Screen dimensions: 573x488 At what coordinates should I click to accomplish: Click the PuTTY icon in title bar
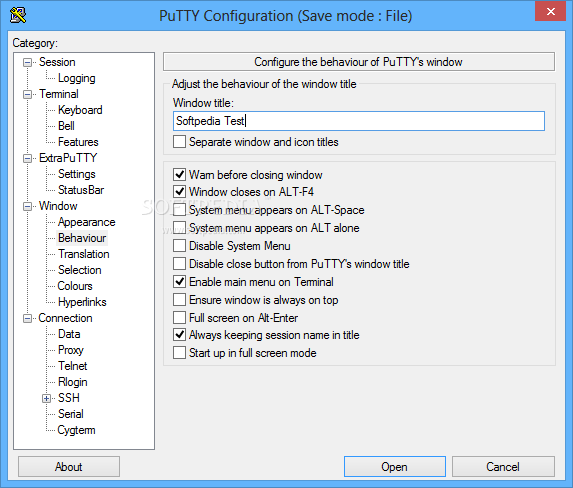click(18, 15)
